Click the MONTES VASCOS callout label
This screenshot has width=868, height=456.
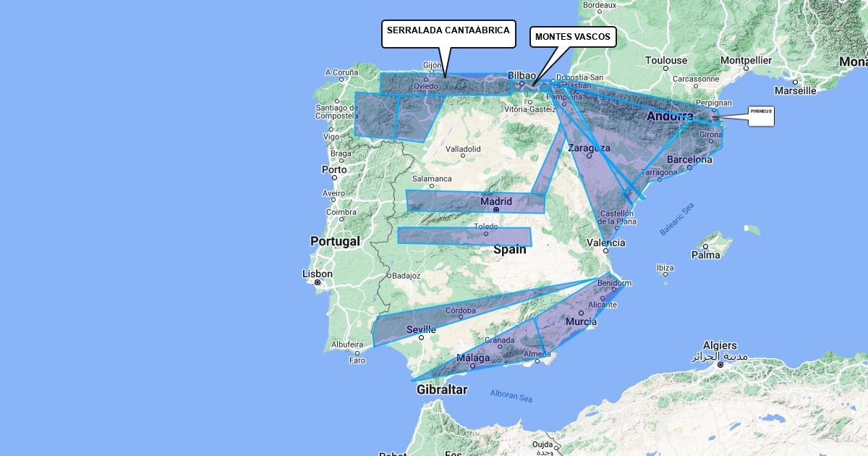click(x=573, y=37)
